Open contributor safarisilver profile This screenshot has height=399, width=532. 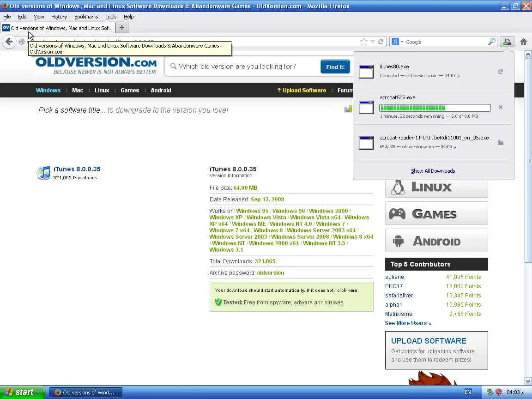coord(399,295)
